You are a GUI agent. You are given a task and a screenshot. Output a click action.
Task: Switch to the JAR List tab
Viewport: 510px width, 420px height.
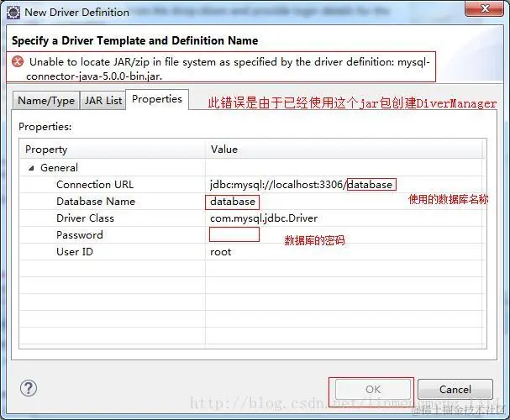pos(103,101)
